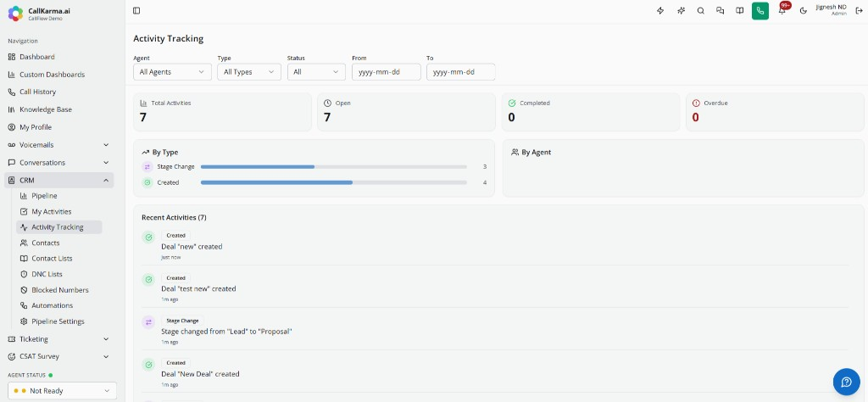Click the Deal "New Deal" created activity text
Image resolution: width=868 pixels, height=402 pixels.
[200, 374]
